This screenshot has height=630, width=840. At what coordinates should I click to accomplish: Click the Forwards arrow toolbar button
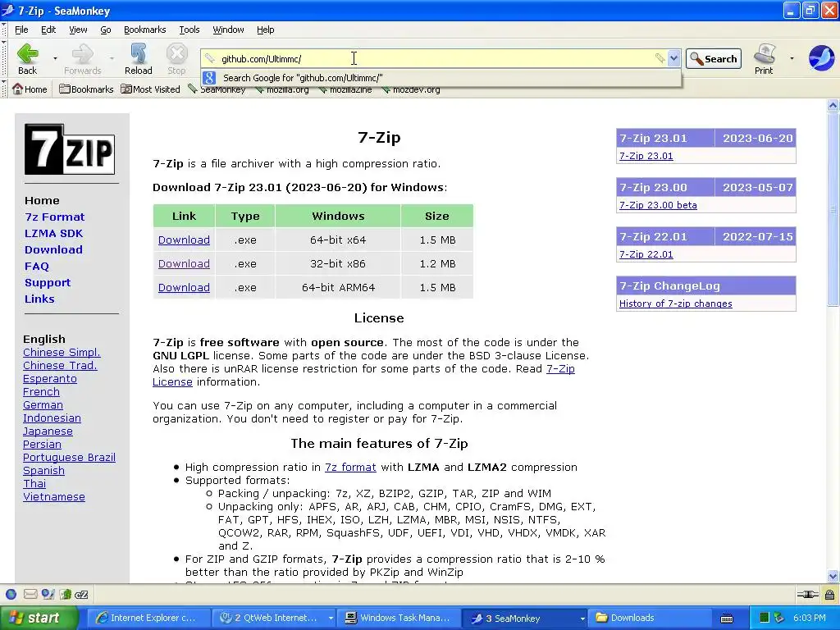tap(83, 58)
